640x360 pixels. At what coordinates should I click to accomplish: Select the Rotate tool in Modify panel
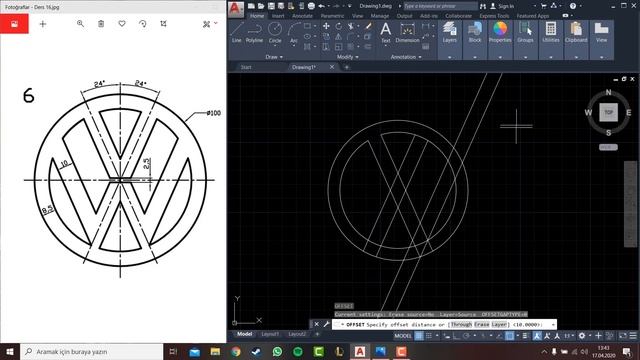pos(339,26)
